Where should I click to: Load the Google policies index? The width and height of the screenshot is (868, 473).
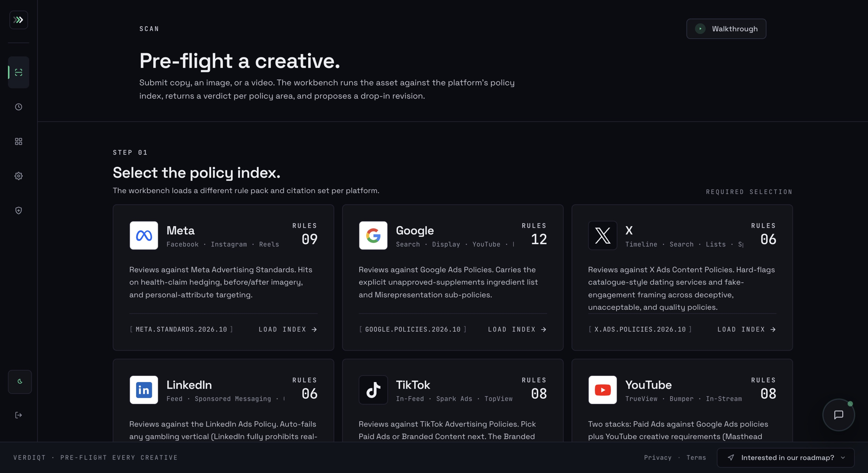(517, 330)
